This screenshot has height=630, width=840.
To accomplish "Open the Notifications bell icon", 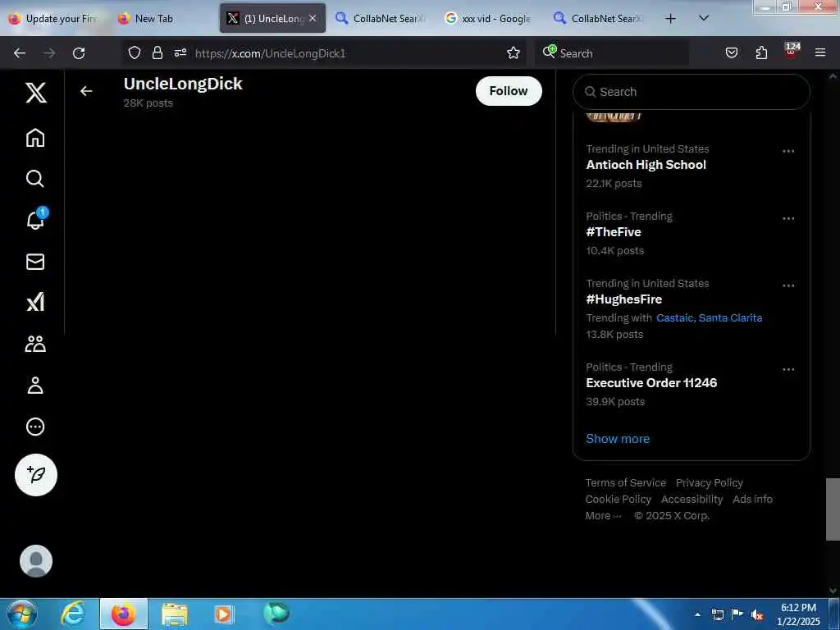I will 35,220.
